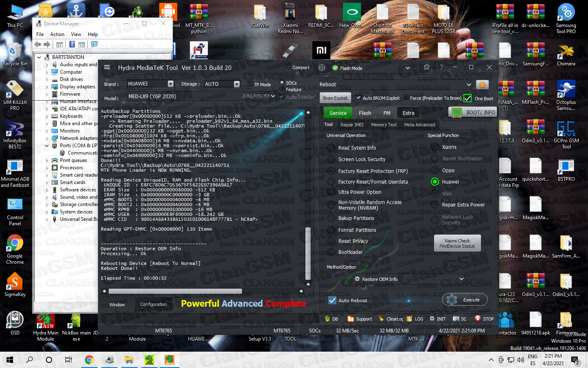Open the DB download icon
588x368 pixels.
[x=327, y=319]
